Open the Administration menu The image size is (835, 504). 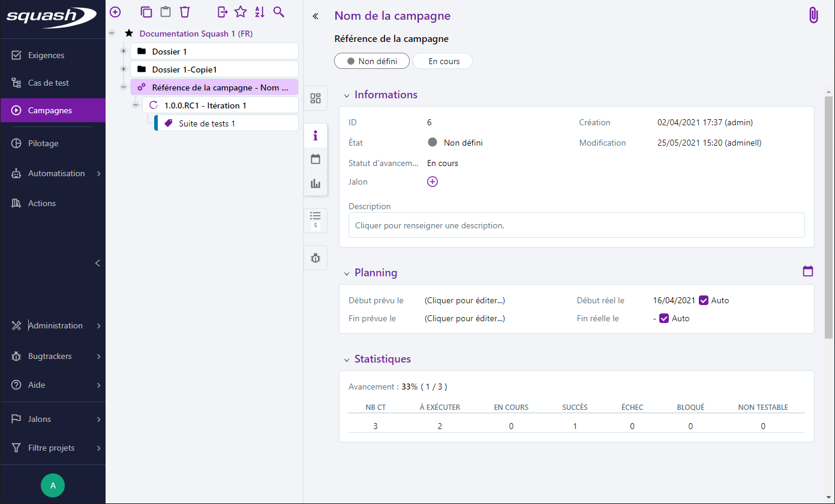tap(55, 325)
